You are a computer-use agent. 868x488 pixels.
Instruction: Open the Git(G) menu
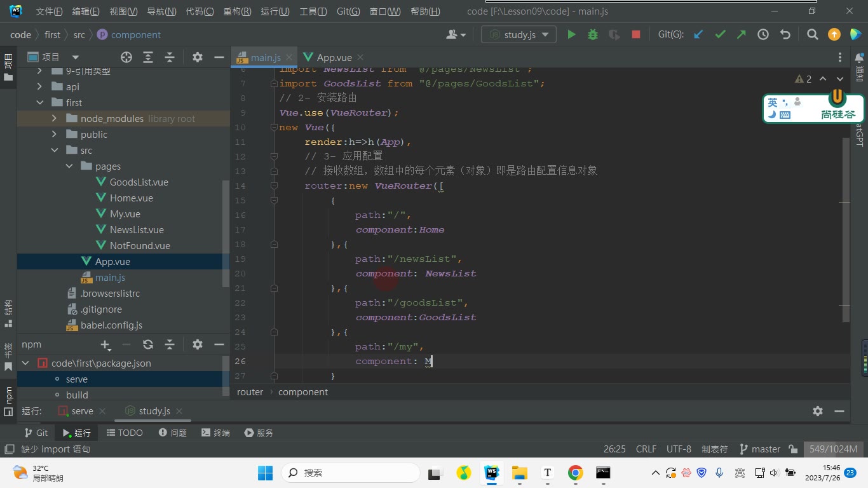coord(348,11)
